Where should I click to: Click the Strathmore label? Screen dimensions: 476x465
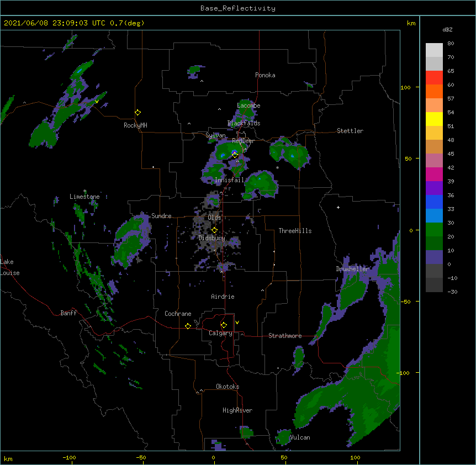pos(285,336)
